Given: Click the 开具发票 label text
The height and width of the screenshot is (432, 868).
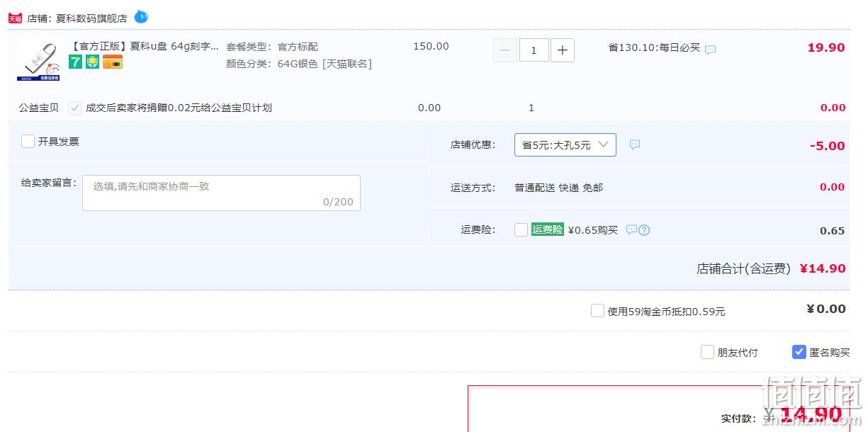Looking at the screenshot, I should (59, 142).
